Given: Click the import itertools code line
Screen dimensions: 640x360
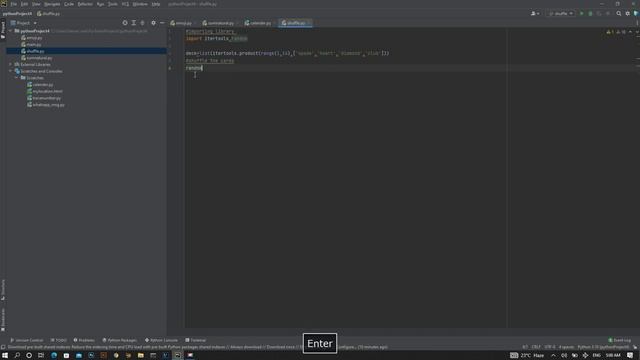Looking at the screenshot, I should (217, 38).
